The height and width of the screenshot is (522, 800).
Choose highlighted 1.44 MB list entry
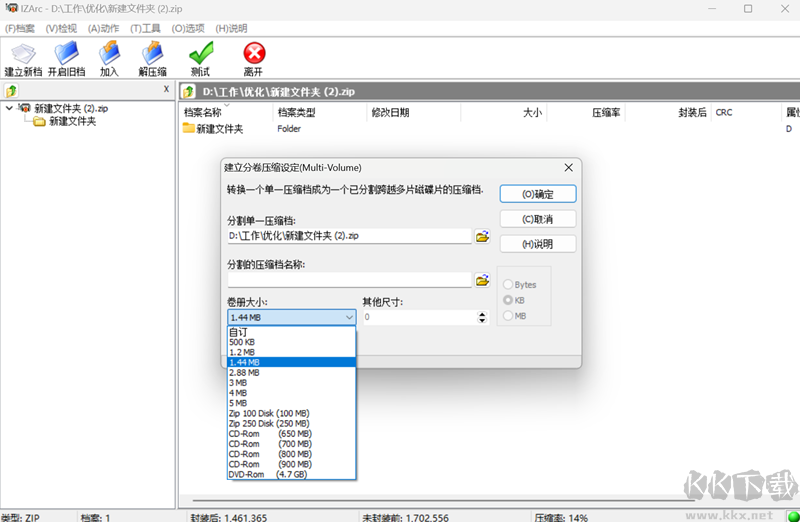291,362
